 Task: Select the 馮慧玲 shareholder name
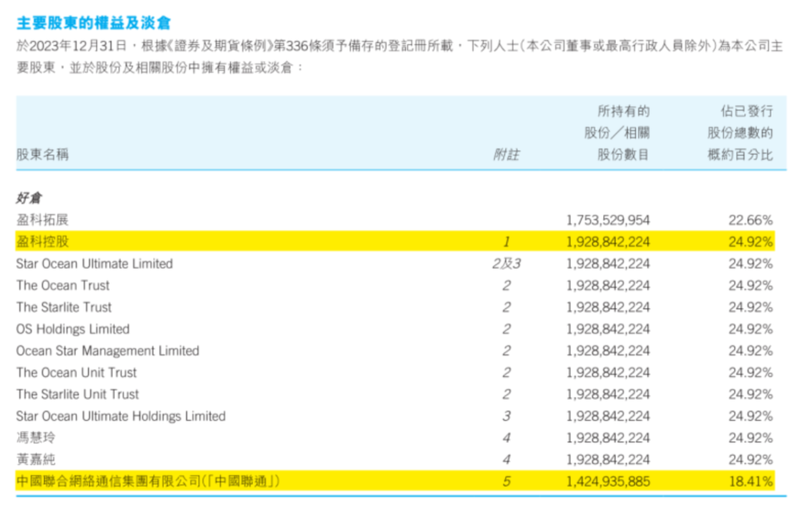point(35,438)
